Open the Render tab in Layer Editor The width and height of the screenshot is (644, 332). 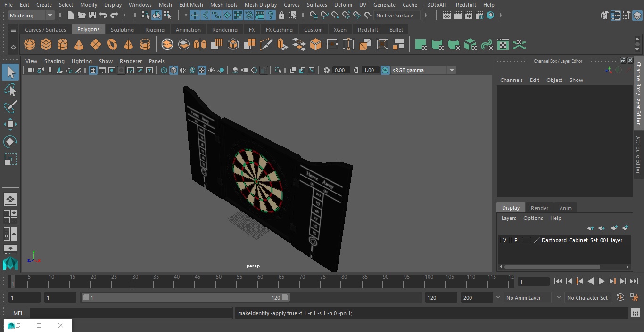point(539,208)
